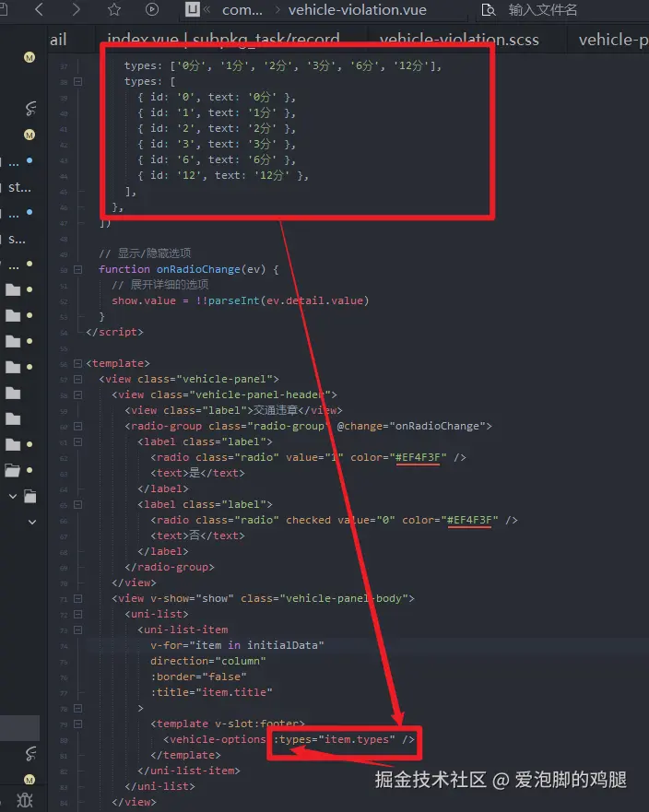
Task: Click the #EF4F3F color value on the checked radio line
Action: click(x=469, y=520)
